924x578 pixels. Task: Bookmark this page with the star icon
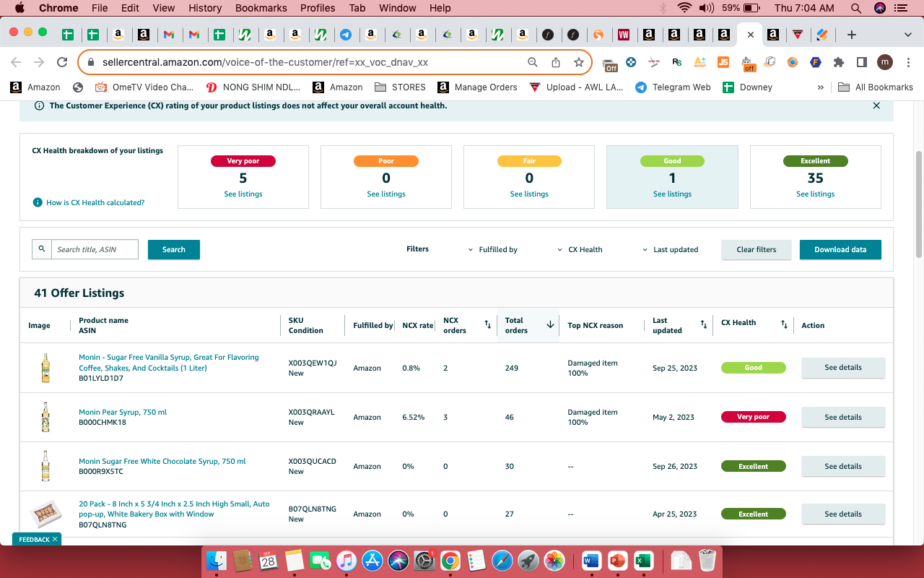579,62
